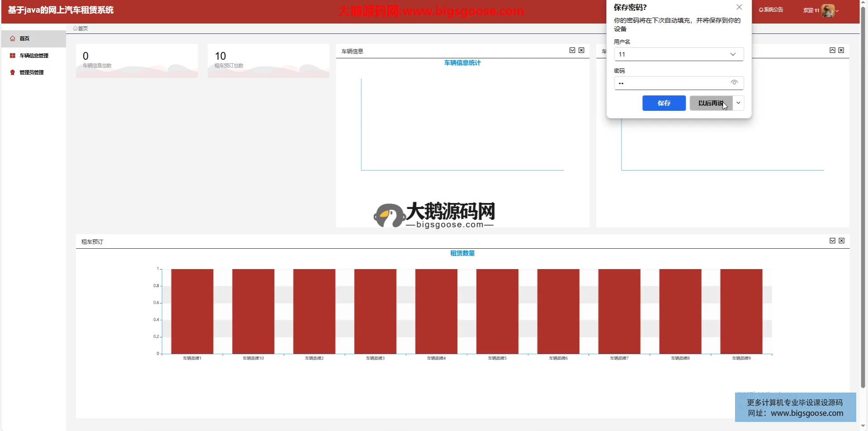Show password using the eye icon
This screenshot has width=868, height=431.
734,83
